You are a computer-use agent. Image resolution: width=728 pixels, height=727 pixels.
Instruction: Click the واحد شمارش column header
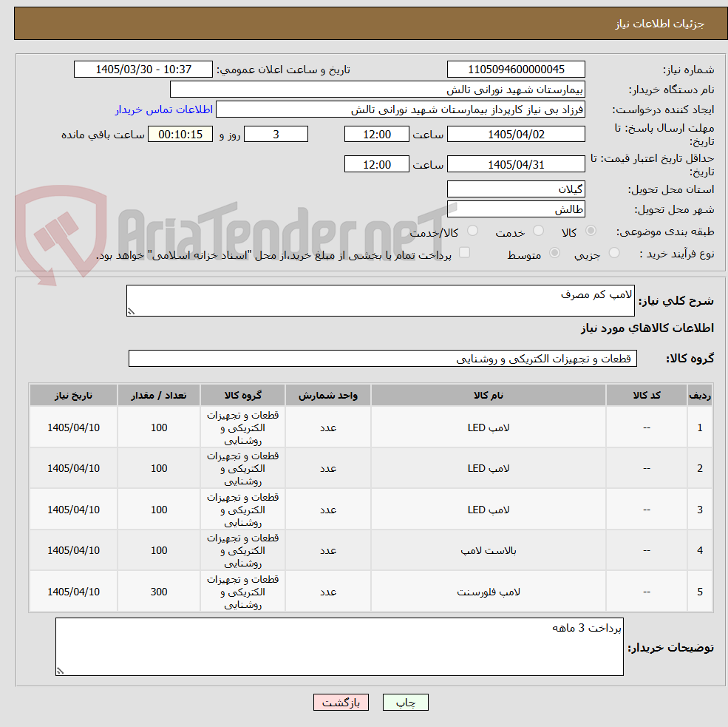(x=328, y=396)
